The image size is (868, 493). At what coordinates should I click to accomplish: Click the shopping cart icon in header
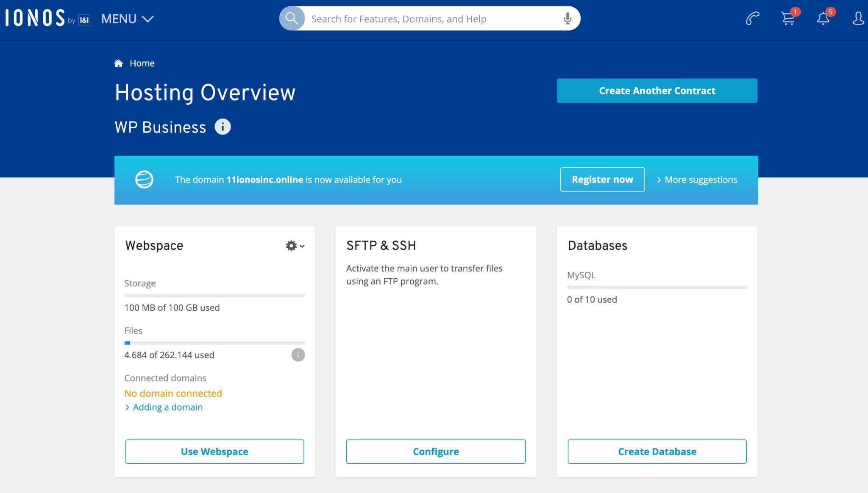click(787, 19)
